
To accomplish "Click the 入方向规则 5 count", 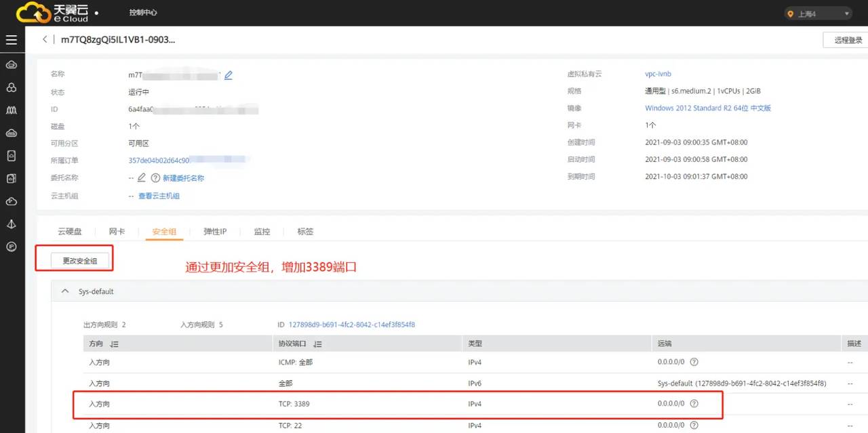I will (201, 325).
